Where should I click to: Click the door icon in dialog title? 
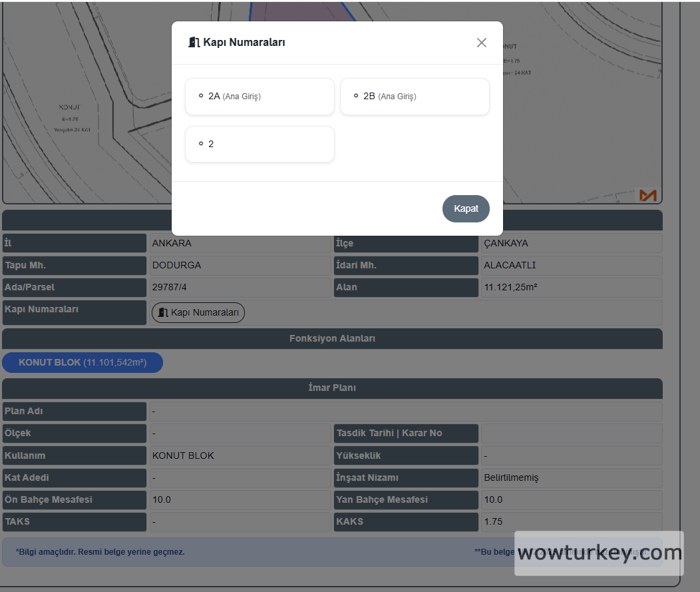pos(194,43)
